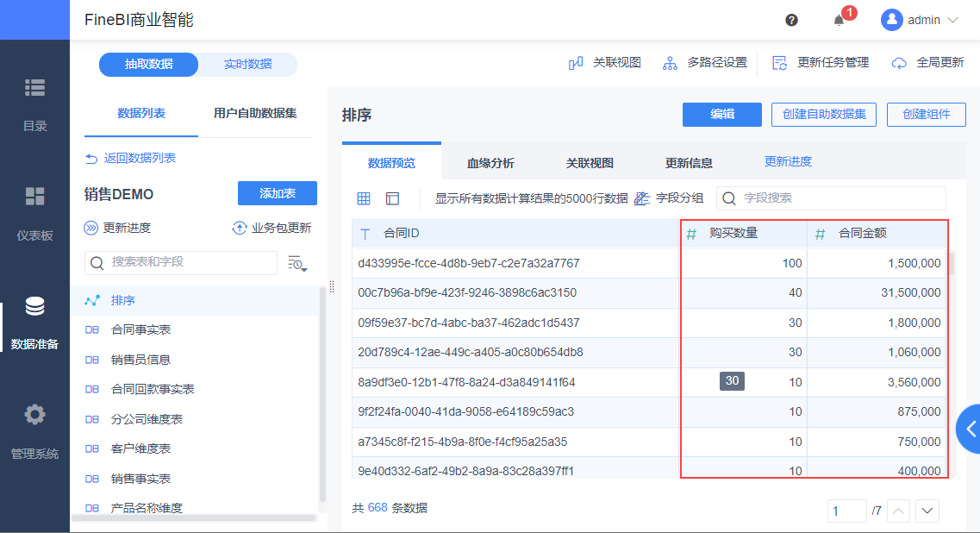Click the 编辑 button
Image resolution: width=980 pixels, height=533 pixels.
click(722, 115)
